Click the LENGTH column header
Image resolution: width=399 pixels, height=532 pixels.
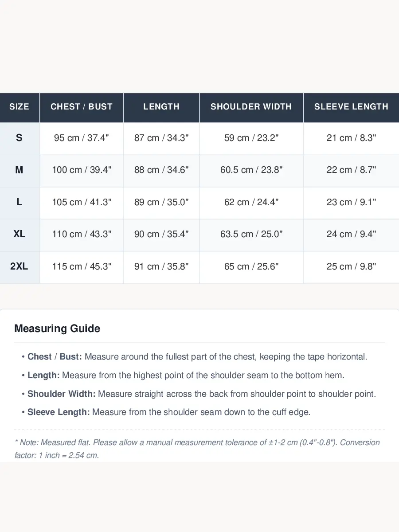pyautogui.click(x=161, y=107)
